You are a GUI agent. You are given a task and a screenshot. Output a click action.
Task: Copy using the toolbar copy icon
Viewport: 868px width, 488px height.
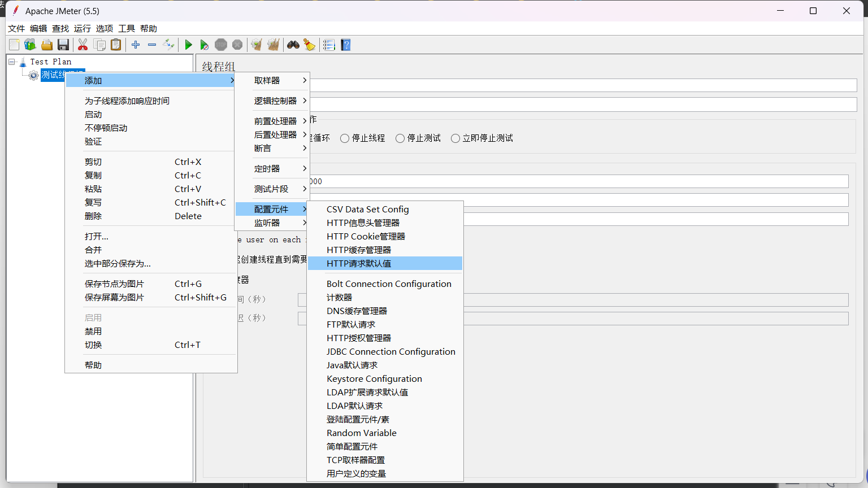tap(99, 45)
